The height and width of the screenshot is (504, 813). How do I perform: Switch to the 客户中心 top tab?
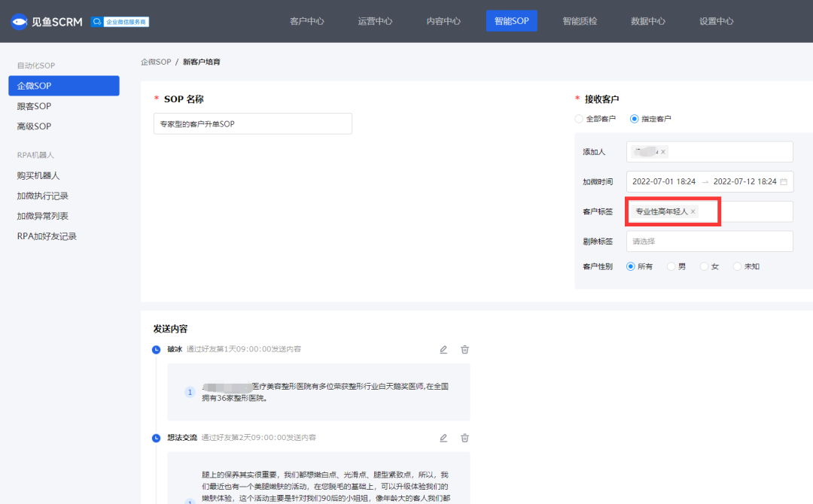pos(306,21)
